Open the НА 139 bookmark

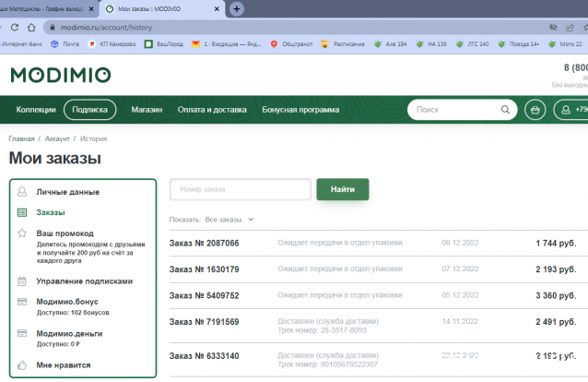[x=431, y=44]
